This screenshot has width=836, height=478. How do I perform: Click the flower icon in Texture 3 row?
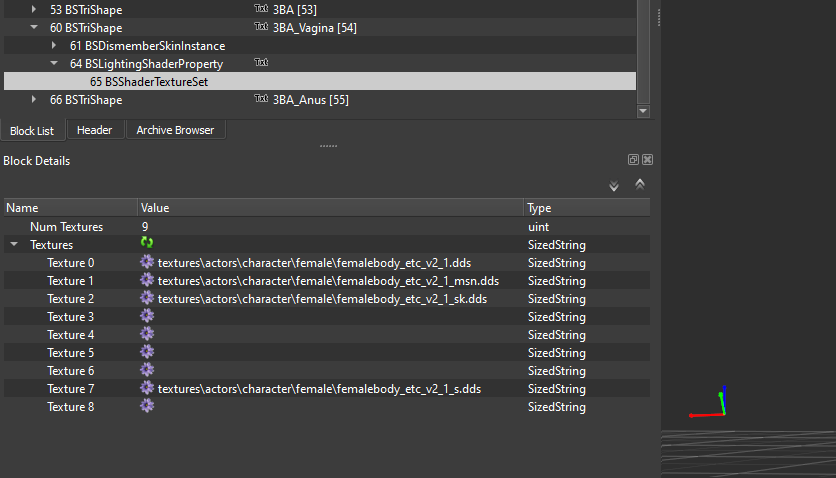(x=147, y=316)
